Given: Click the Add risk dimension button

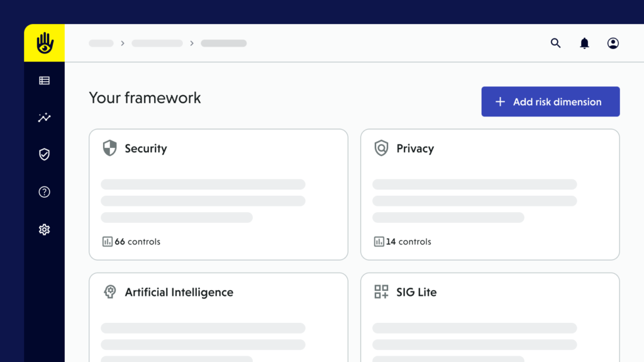Looking at the screenshot, I should (x=550, y=102).
